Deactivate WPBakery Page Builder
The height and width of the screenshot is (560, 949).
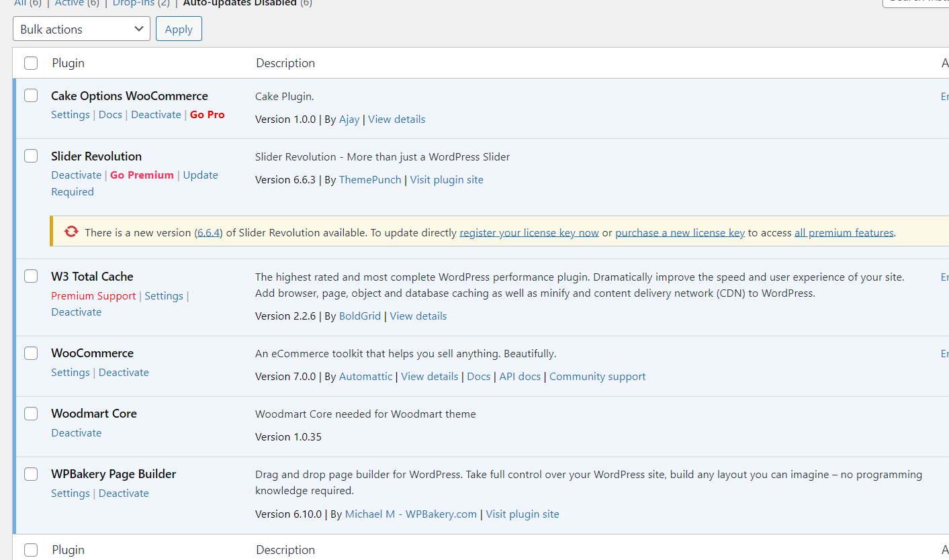coord(124,494)
